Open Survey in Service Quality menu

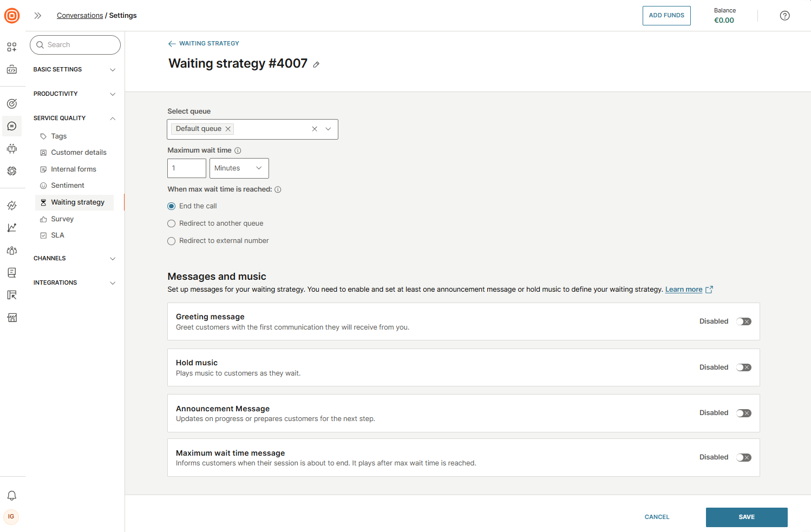[62, 219]
